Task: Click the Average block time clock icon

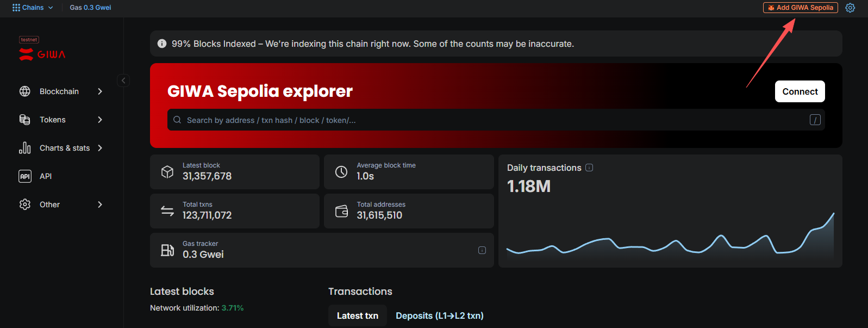Action: pos(341,172)
